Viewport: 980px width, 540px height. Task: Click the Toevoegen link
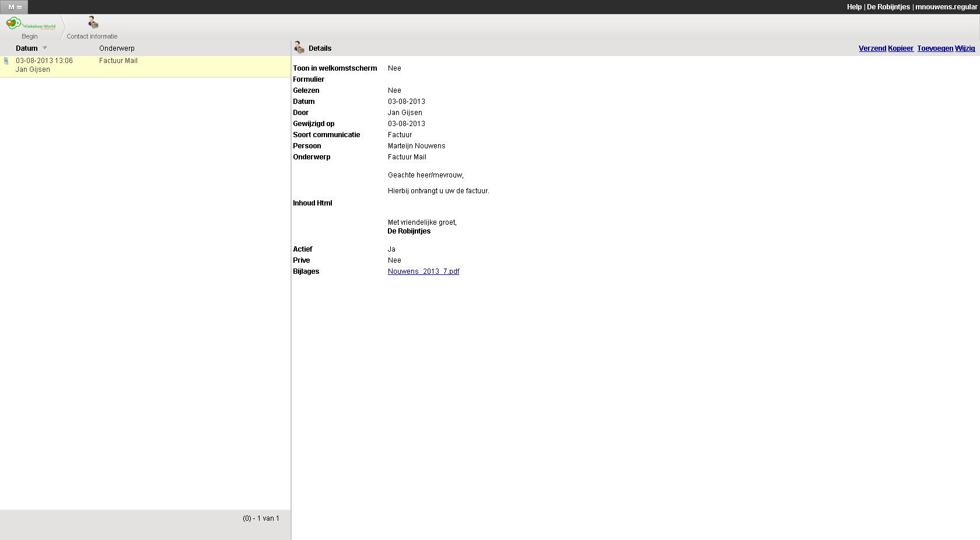935,48
